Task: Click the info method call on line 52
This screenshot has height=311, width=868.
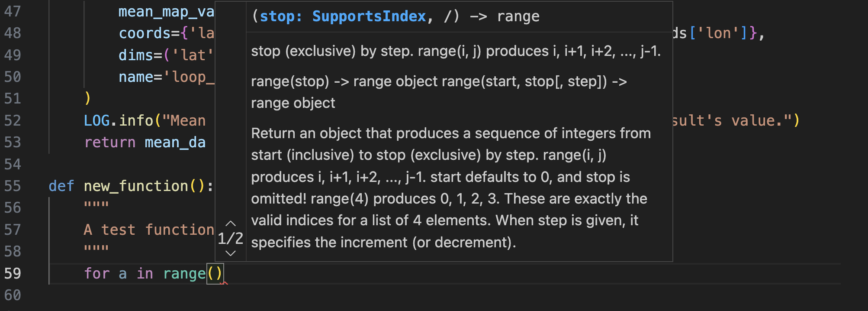Action: coord(136,120)
